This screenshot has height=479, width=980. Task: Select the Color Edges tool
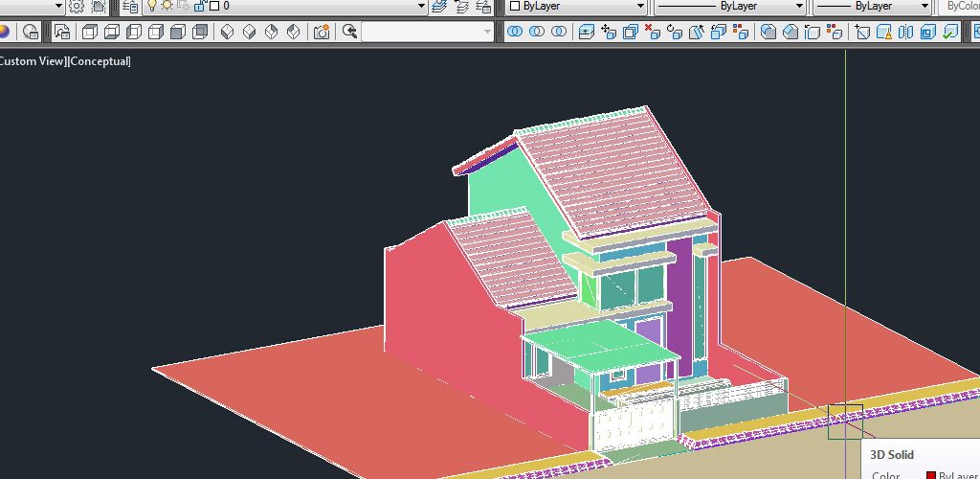834,32
